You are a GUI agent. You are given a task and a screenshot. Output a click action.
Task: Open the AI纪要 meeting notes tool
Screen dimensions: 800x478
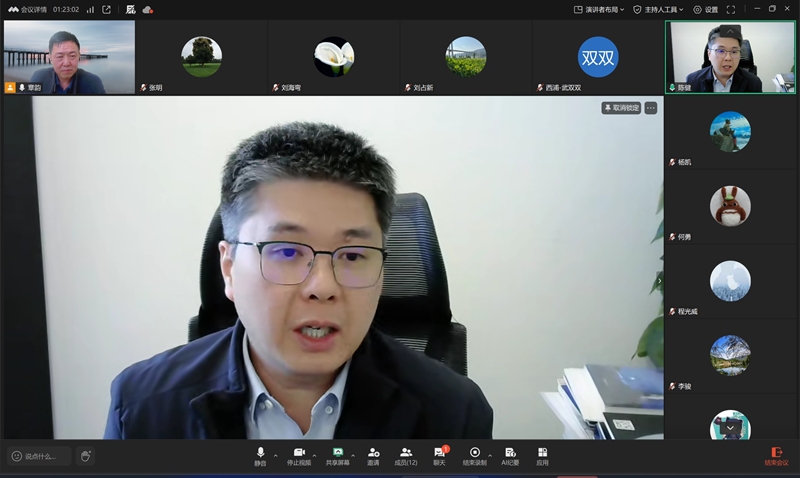click(x=510, y=456)
